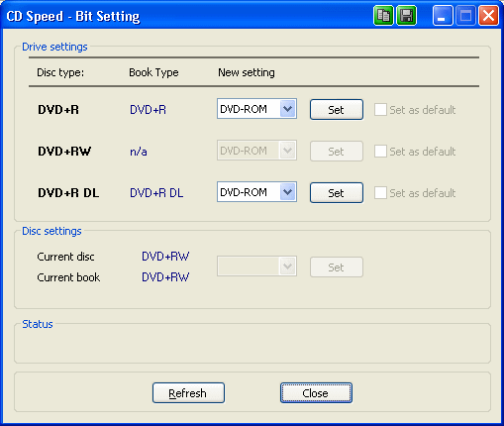Viewport: 504px width, 426px height.
Task: Click Set button for DVD+RW row
Action: [x=337, y=152]
